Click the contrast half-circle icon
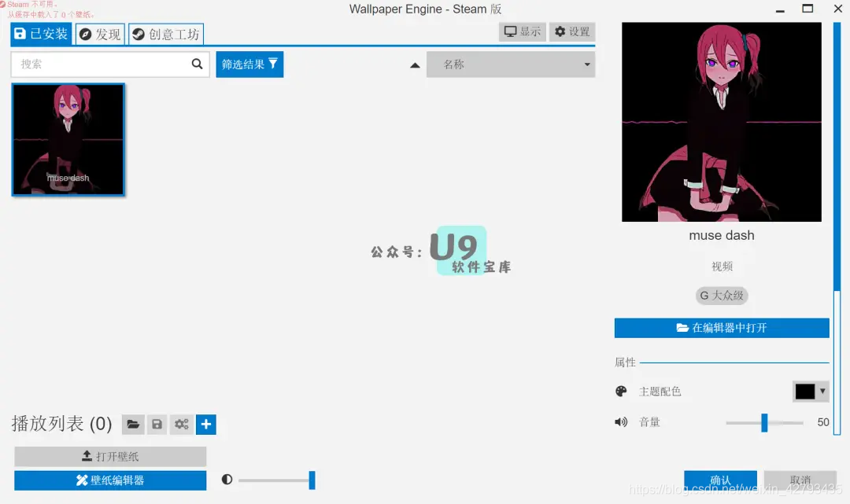Image resolution: width=850 pixels, height=504 pixels. 227,479
